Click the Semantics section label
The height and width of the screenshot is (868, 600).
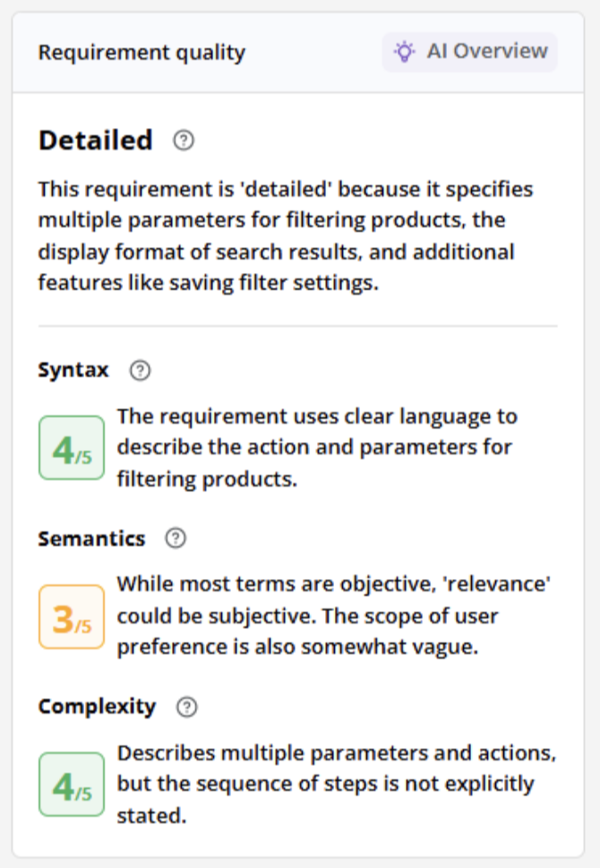click(91, 538)
